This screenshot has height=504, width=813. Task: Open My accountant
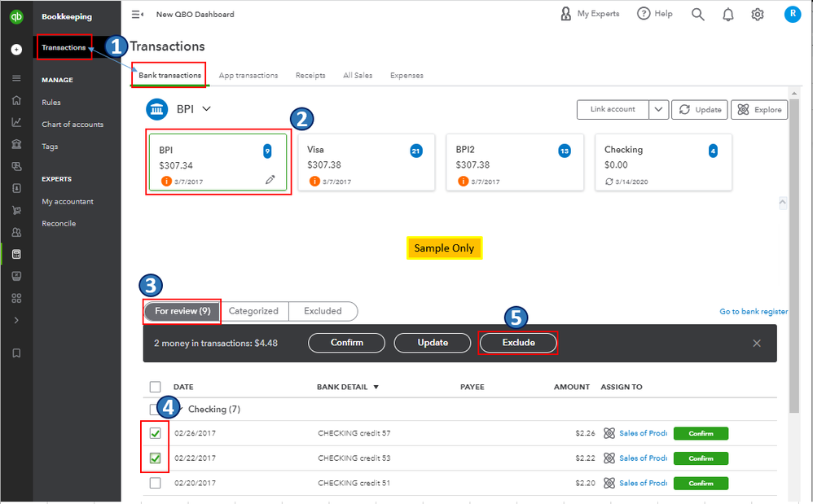68,201
